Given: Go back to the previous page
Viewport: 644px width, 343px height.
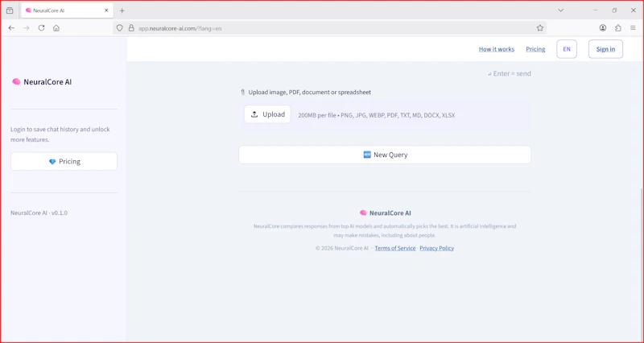Looking at the screenshot, I should pyautogui.click(x=11, y=28).
